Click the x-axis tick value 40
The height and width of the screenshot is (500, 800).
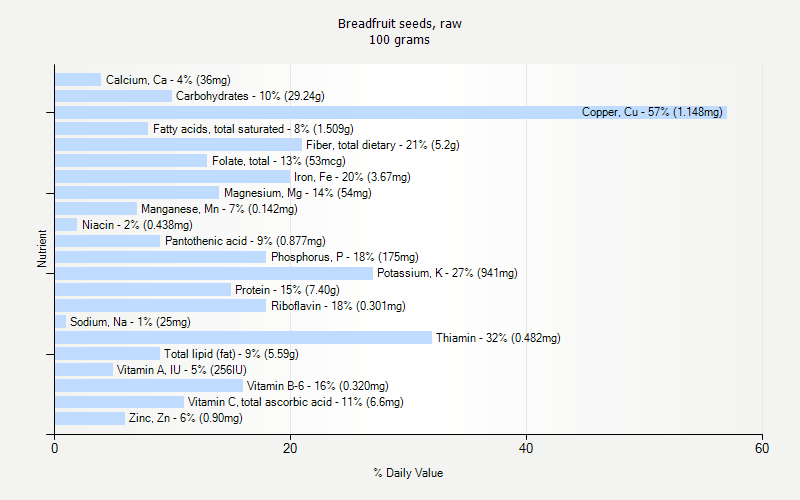(x=526, y=448)
